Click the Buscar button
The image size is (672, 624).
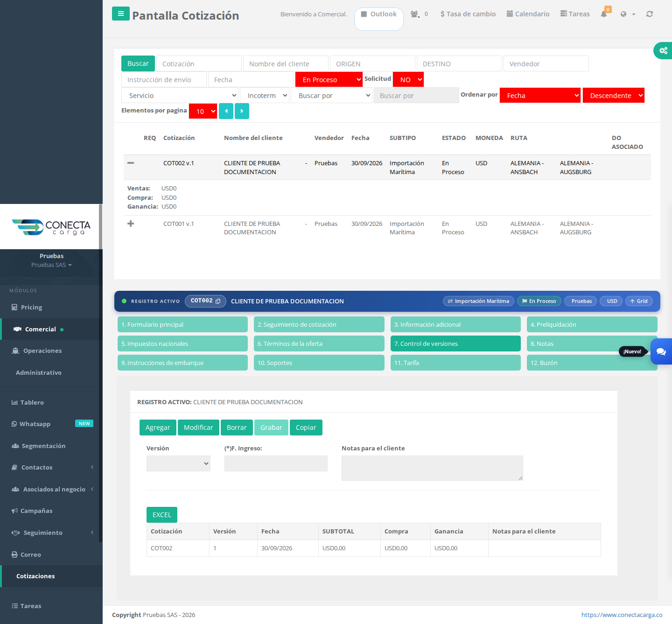[x=138, y=63]
